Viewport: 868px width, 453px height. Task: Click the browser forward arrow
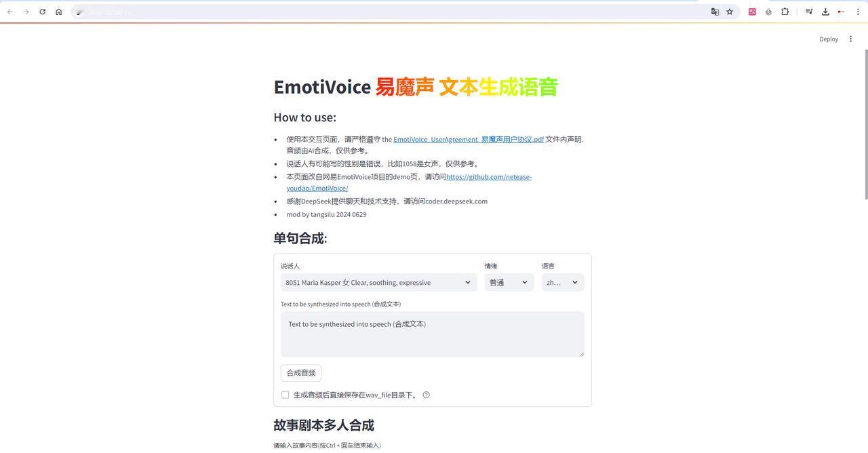tap(26, 12)
